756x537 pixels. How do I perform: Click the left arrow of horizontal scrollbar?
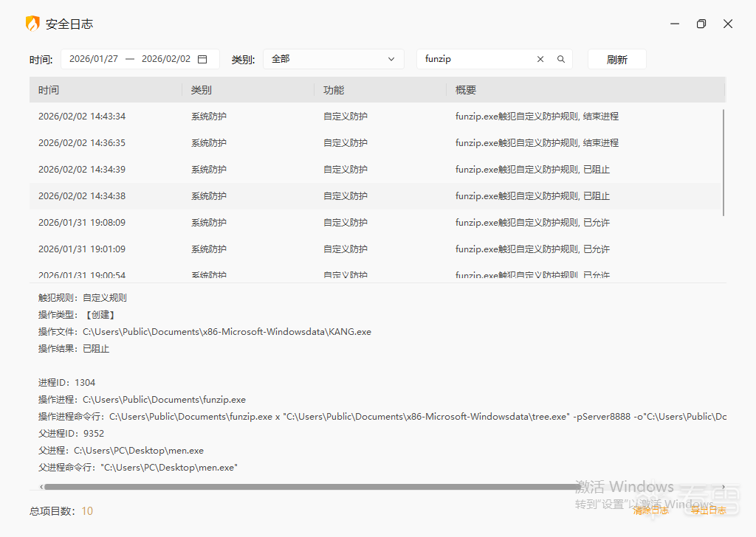(41, 487)
